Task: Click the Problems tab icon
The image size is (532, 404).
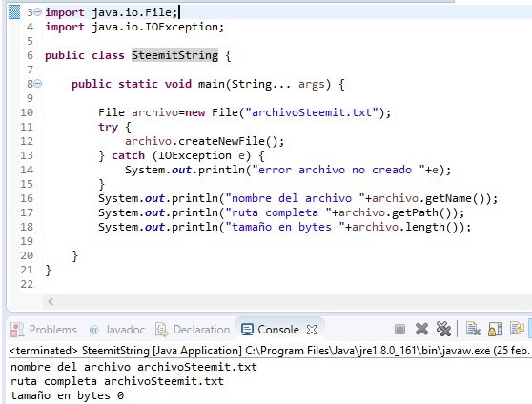Action: pyautogui.click(x=16, y=330)
